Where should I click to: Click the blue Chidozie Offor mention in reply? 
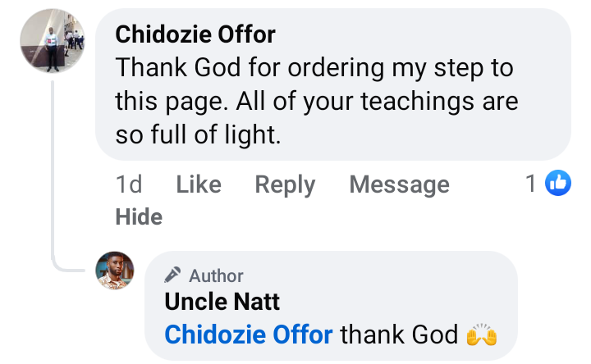(x=249, y=334)
